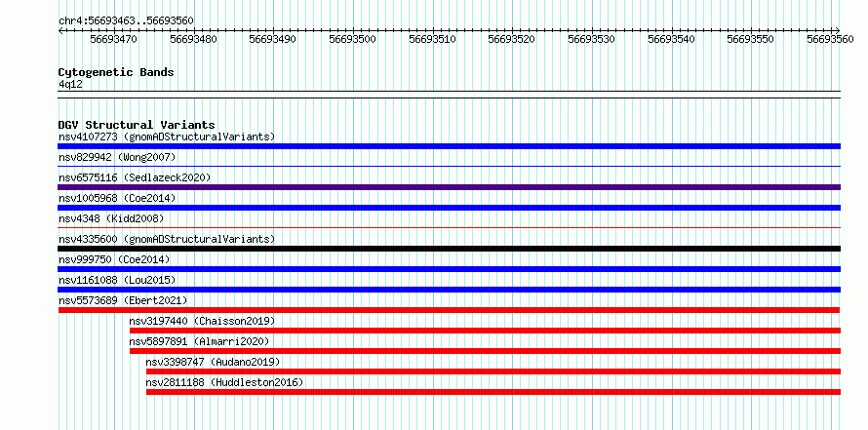
Task: Click ruler position 56693500
Action: coord(353,39)
